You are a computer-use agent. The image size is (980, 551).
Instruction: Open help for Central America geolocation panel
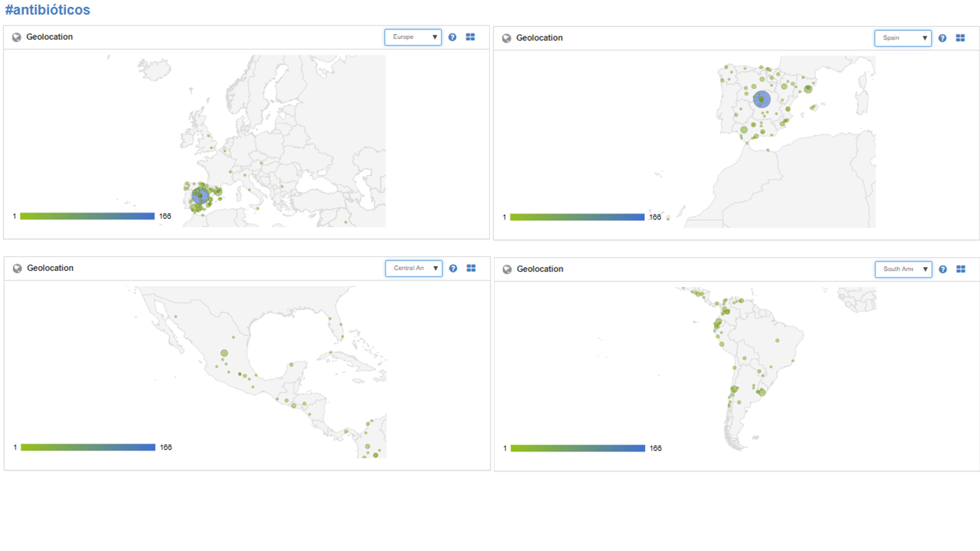pos(453,268)
